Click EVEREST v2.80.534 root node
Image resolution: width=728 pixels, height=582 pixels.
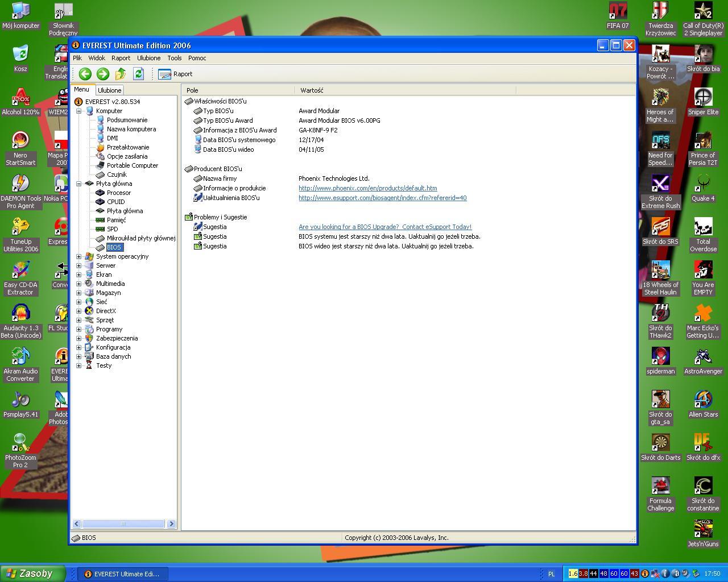(x=113, y=102)
